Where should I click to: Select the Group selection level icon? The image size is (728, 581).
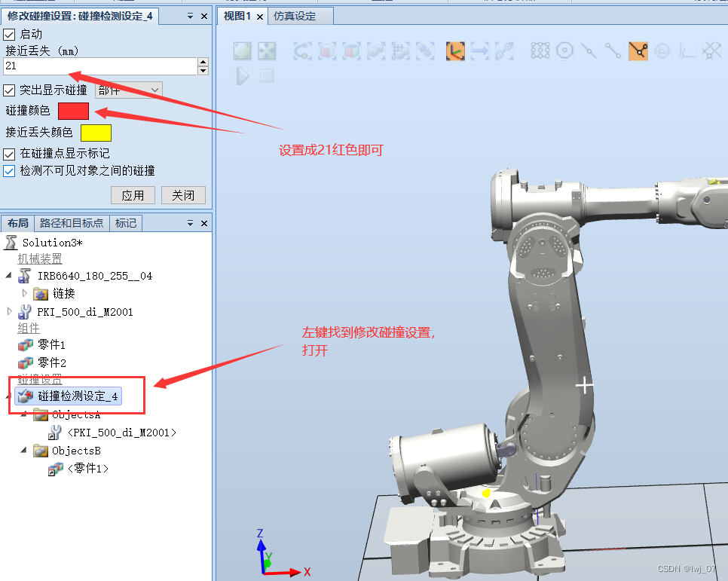pyautogui.click(x=401, y=51)
